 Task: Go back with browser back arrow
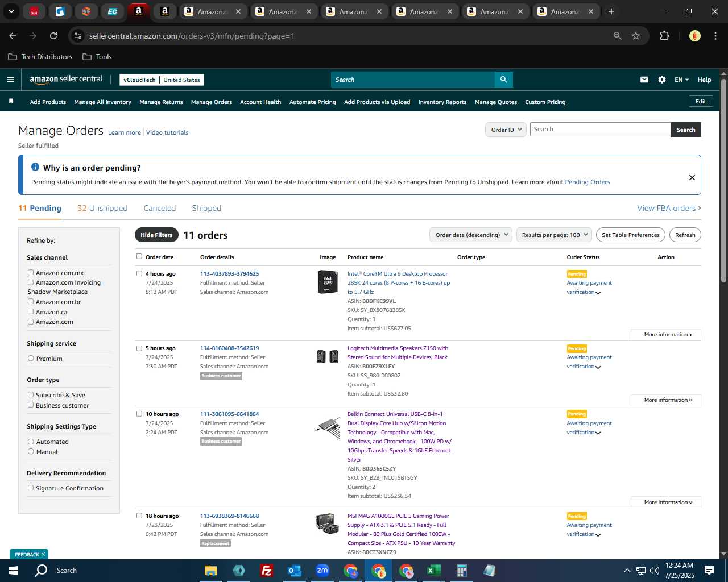pyautogui.click(x=13, y=36)
